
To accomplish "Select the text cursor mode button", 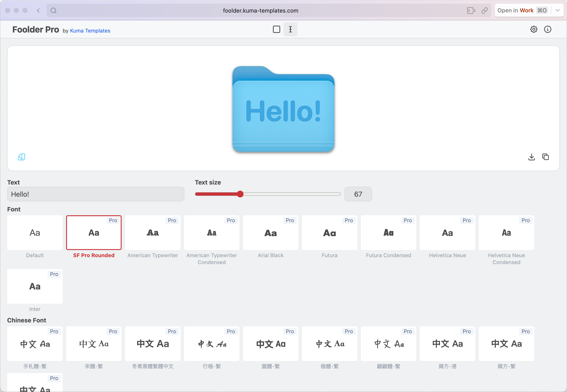I will click(290, 29).
